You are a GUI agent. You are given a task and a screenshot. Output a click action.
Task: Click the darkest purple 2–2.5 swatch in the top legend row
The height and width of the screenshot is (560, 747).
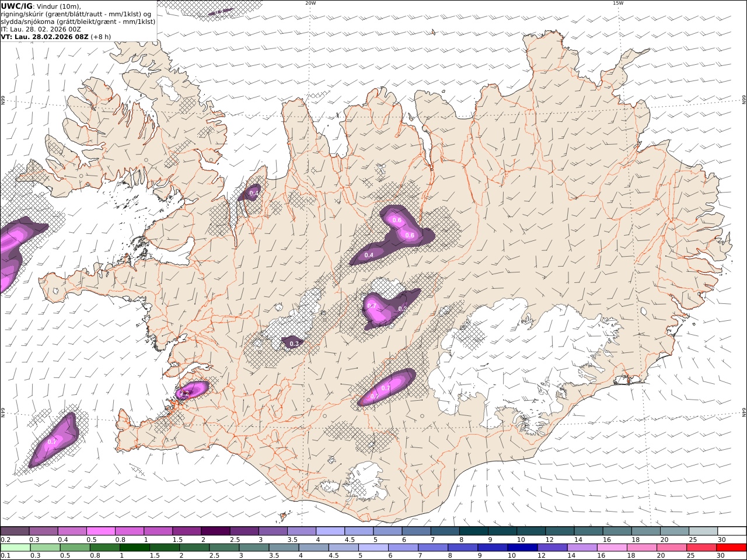215,531
